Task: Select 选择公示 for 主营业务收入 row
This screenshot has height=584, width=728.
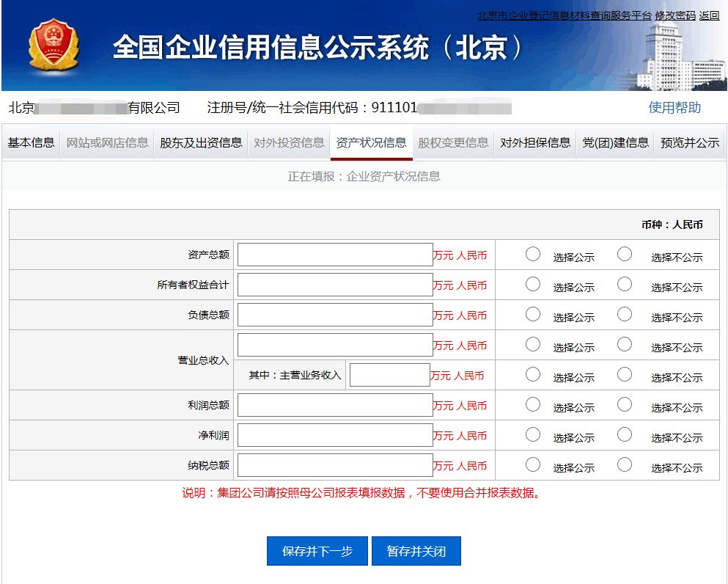Action: tap(533, 374)
